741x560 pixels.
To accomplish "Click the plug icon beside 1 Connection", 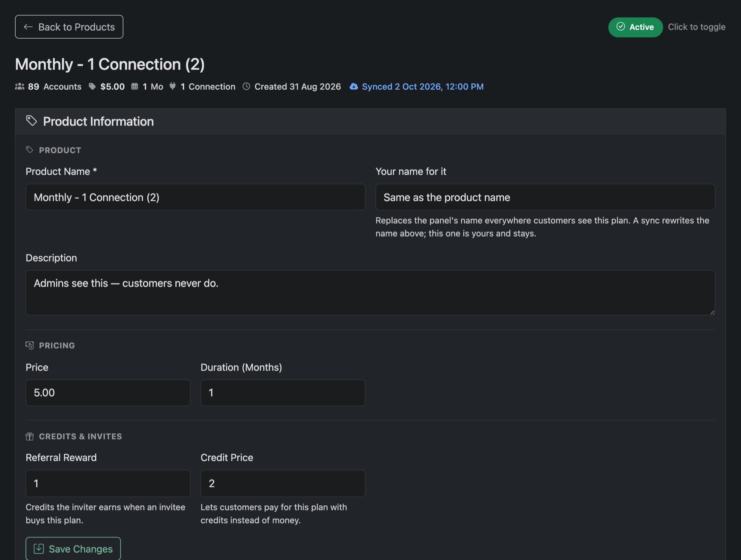I will 172,86.
